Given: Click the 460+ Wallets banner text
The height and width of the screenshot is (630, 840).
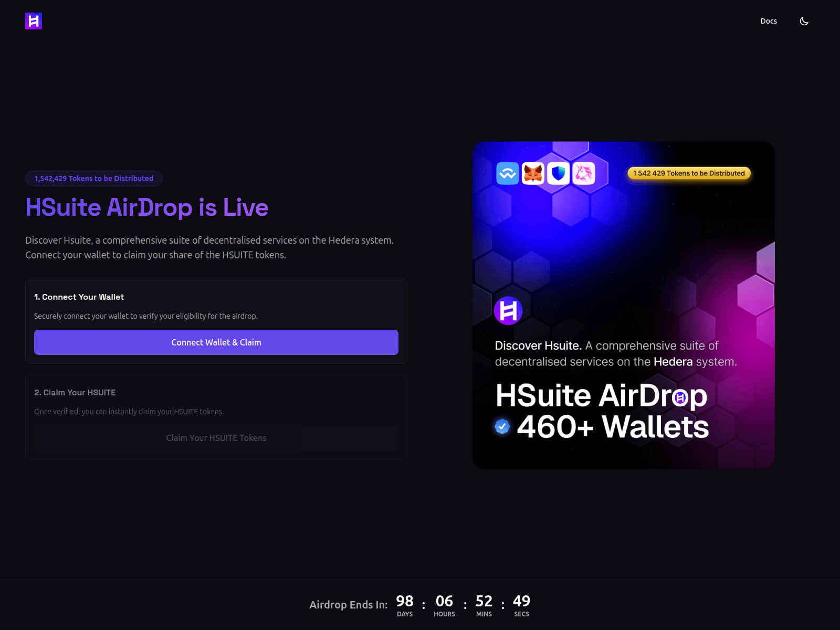Looking at the screenshot, I should click(613, 427).
